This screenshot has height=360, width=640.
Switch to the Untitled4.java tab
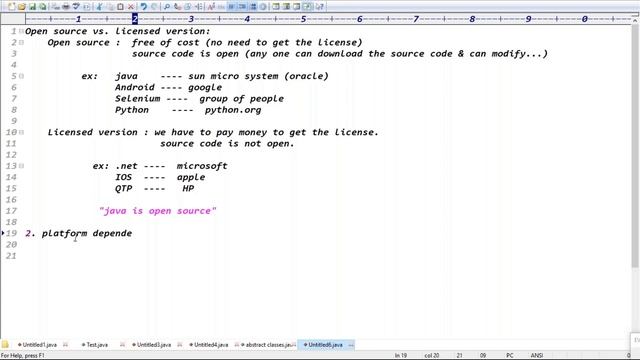pyautogui.click(x=211, y=345)
